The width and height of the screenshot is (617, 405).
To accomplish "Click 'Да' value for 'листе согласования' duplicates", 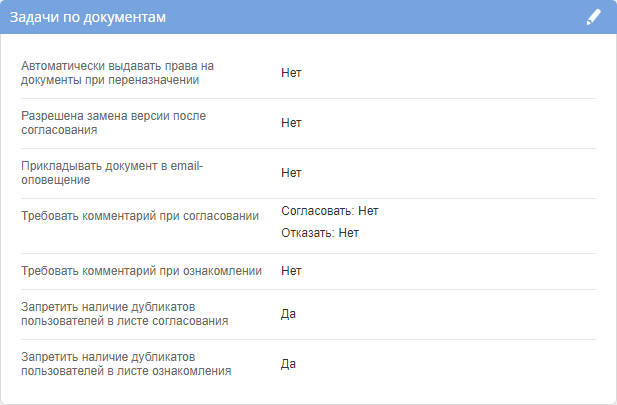I will [x=288, y=314].
